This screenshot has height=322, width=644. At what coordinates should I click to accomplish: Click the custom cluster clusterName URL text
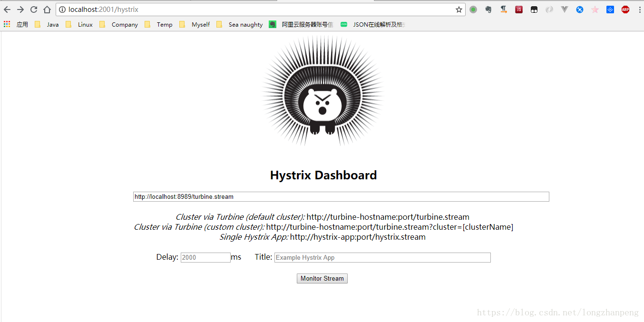click(x=390, y=227)
